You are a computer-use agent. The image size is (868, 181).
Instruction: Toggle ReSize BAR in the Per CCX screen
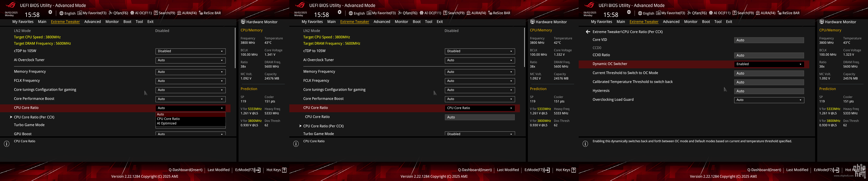click(788, 13)
